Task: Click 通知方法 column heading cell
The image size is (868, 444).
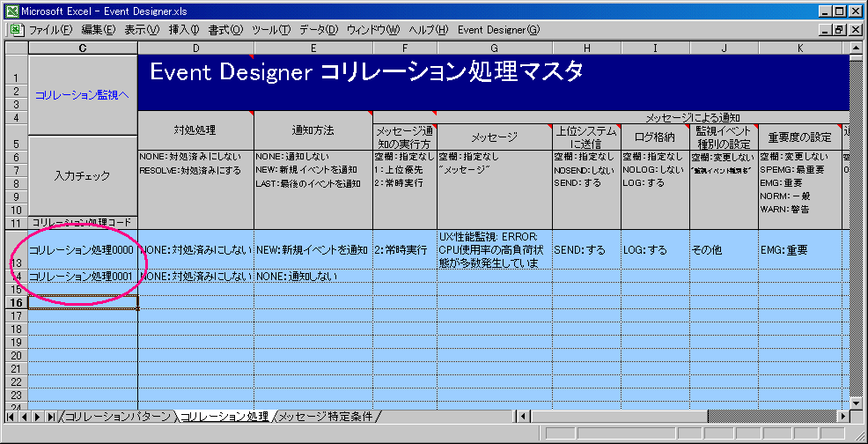Action: pyautogui.click(x=313, y=129)
